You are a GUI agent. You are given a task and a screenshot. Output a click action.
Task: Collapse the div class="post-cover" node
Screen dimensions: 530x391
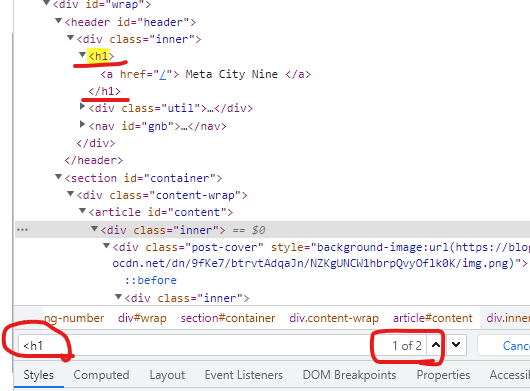[x=106, y=246]
